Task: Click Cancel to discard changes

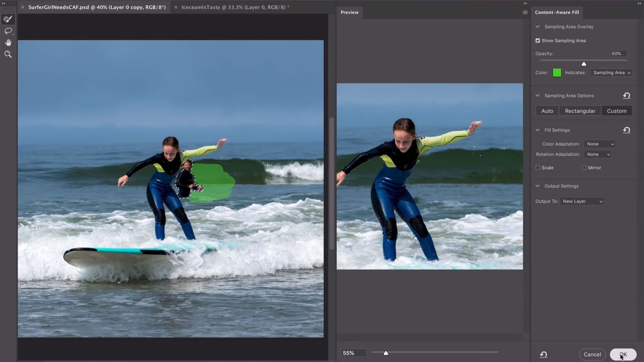Action: click(x=592, y=354)
